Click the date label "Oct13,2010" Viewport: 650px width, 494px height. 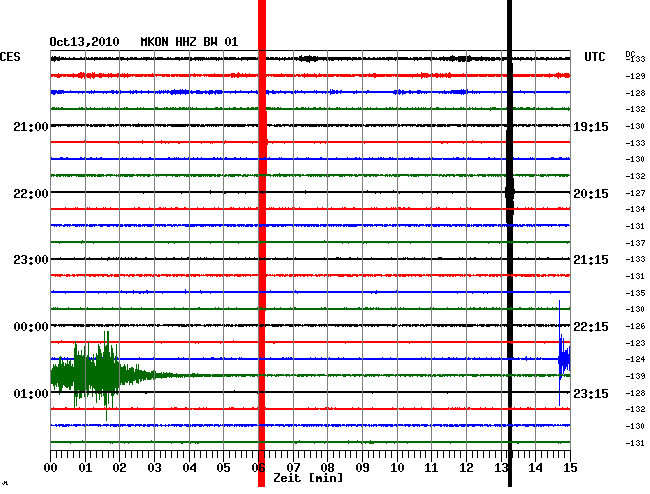click(84, 42)
